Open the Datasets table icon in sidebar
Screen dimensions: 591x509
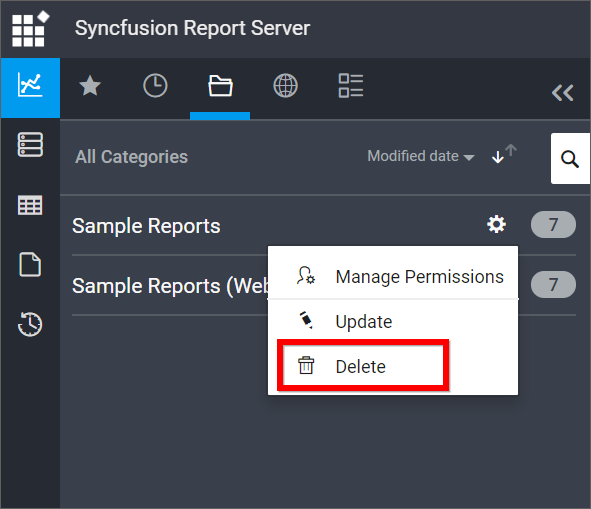30,205
